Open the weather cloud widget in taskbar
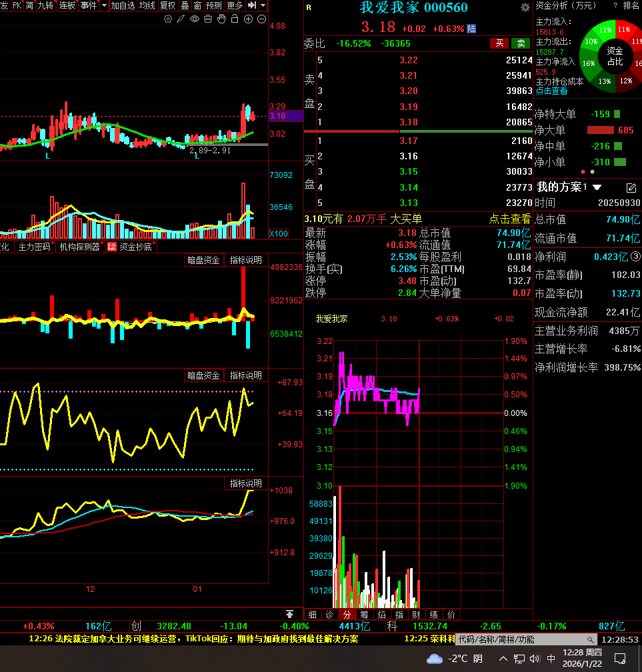642x672 pixels. click(454, 658)
